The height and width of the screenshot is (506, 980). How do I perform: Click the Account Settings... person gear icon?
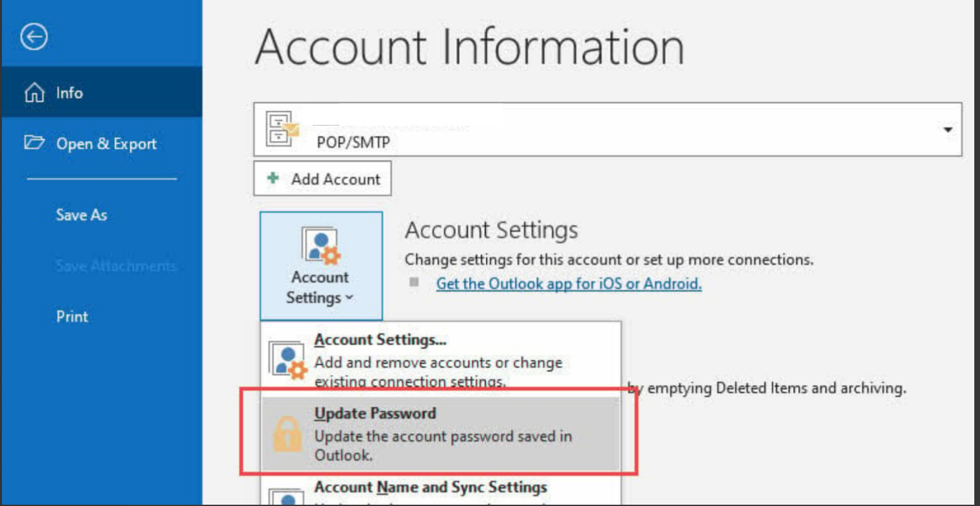[288, 360]
